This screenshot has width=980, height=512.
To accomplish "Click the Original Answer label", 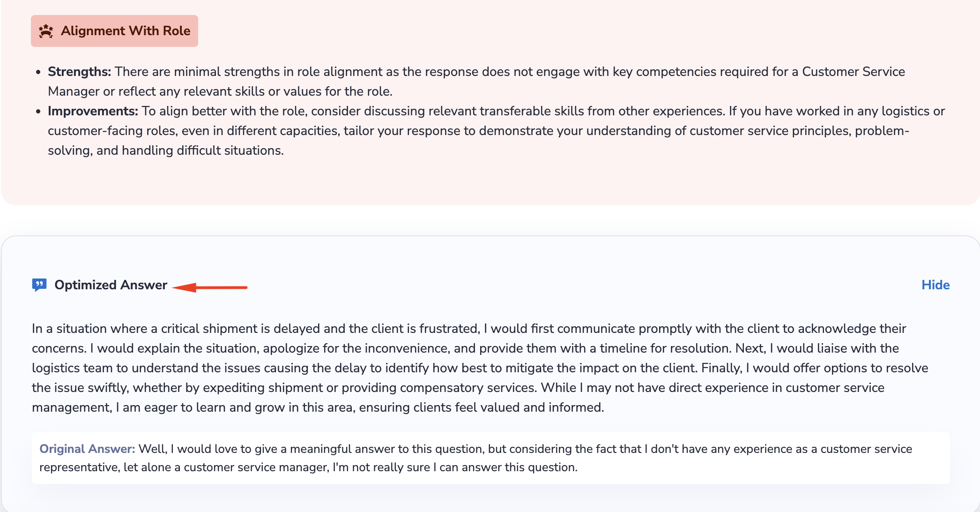I will point(87,449).
